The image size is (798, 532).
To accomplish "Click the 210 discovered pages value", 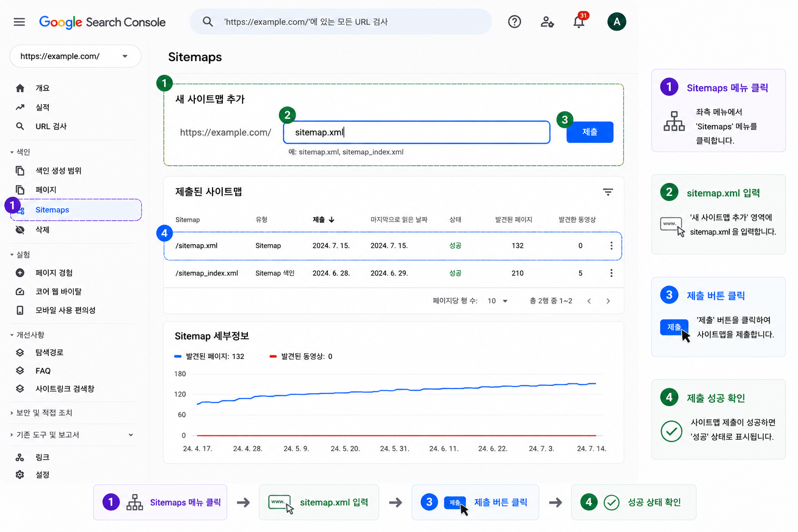I will [x=517, y=273].
